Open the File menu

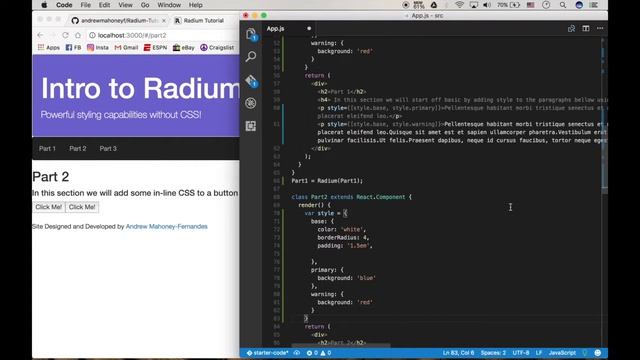tap(85, 5)
